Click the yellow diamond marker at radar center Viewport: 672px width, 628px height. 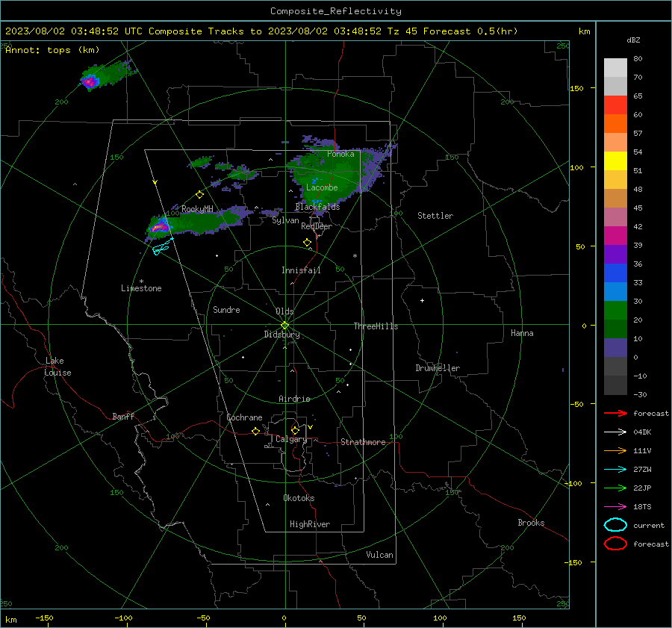[x=284, y=326]
